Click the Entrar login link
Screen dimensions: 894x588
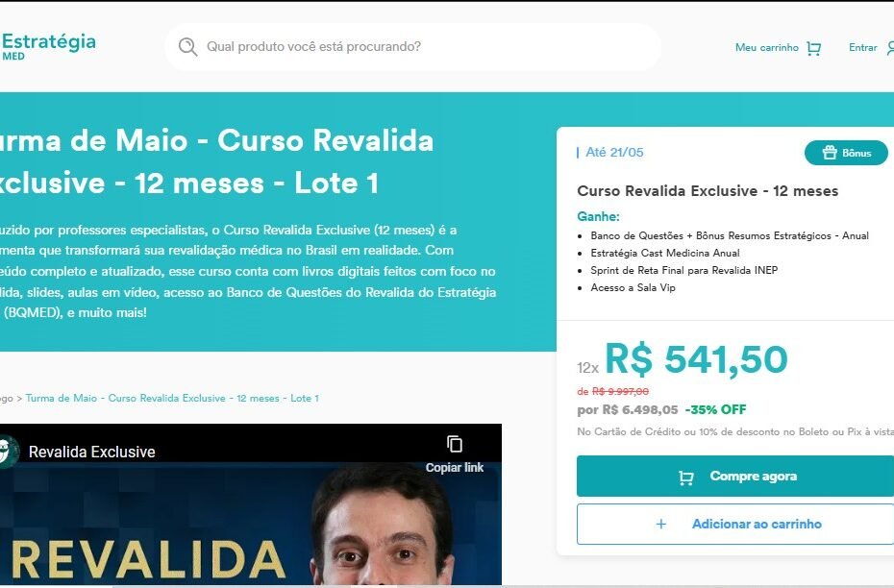(862, 48)
